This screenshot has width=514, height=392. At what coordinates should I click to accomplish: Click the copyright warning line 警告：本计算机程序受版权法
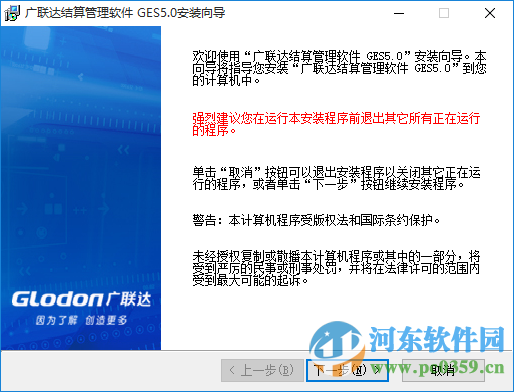point(316,220)
